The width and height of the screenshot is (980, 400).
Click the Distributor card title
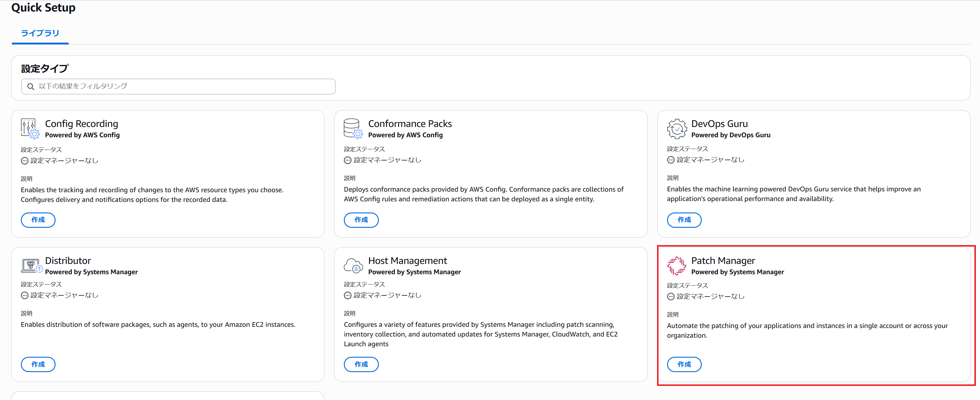point(68,261)
